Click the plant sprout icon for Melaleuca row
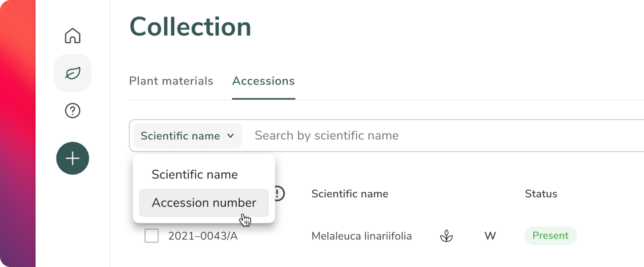The width and height of the screenshot is (644, 267). [x=446, y=236]
